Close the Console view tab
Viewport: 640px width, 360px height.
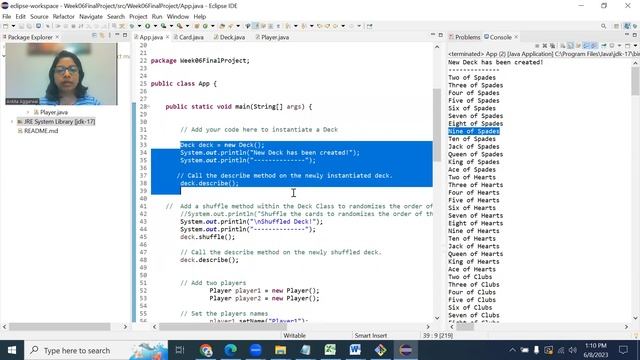(516, 37)
